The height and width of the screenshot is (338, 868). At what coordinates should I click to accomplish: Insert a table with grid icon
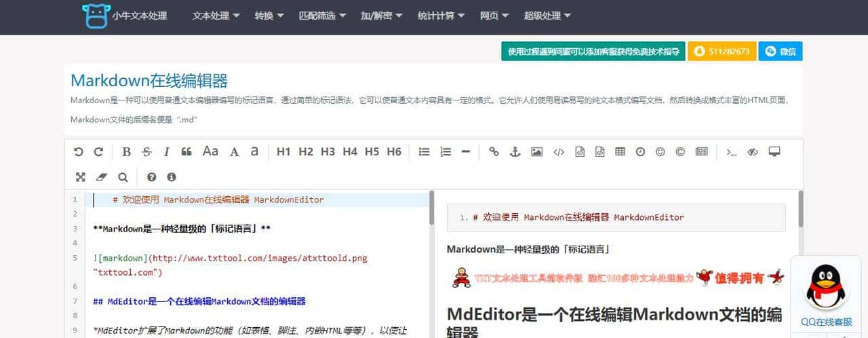pyautogui.click(x=620, y=152)
